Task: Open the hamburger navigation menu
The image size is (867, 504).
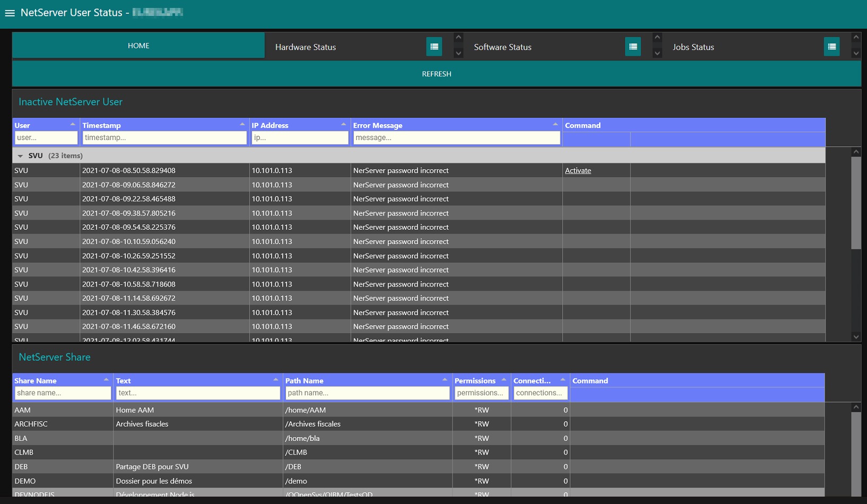Action: pyautogui.click(x=10, y=13)
